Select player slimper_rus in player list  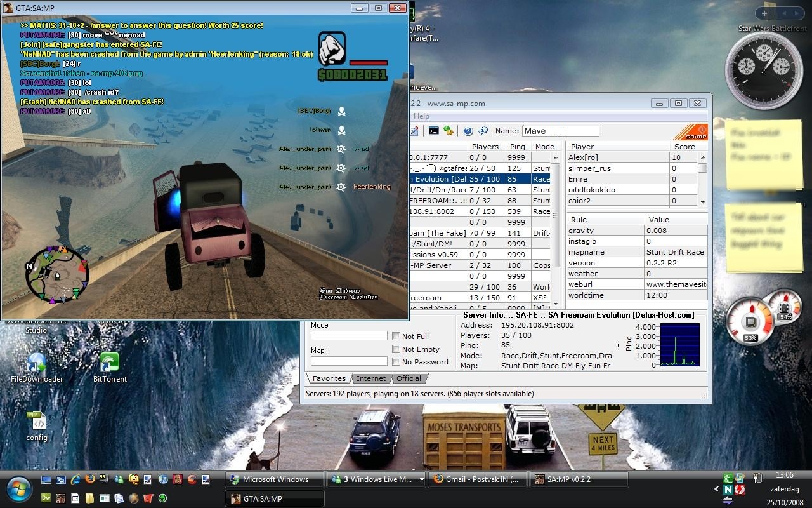(x=632, y=168)
